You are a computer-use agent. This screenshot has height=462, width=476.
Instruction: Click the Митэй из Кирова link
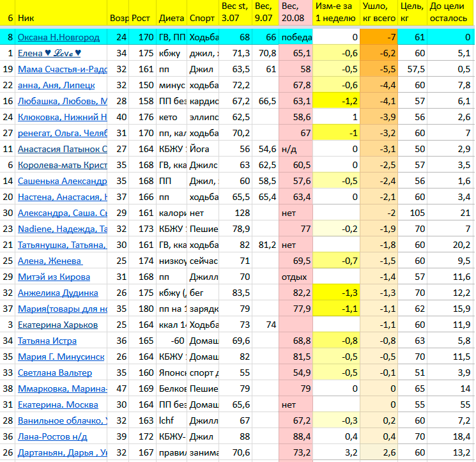pos(54,277)
